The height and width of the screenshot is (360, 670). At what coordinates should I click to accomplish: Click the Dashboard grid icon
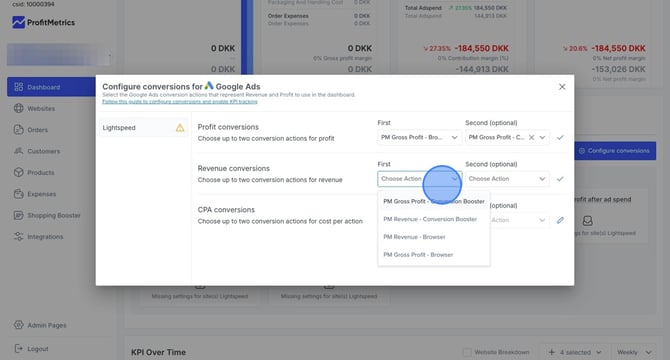pyautogui.click(x=18, y=87)
